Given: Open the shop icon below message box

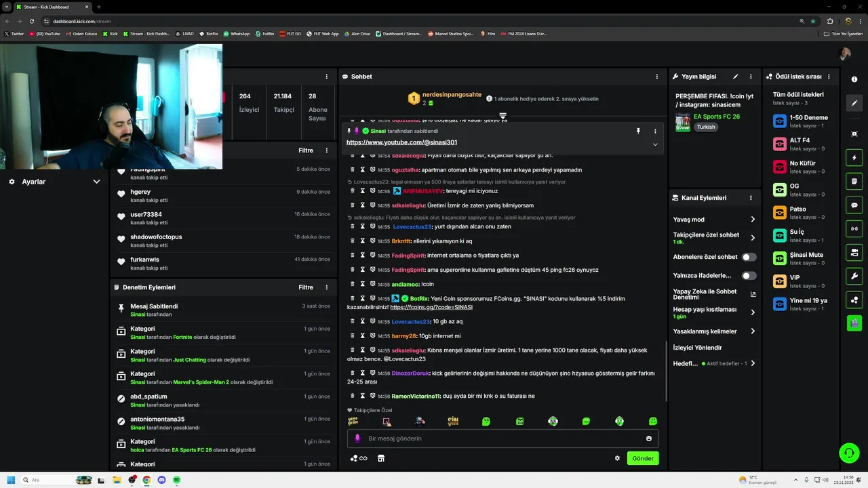Looking at the screenshot, I should (x=381, y=458).
